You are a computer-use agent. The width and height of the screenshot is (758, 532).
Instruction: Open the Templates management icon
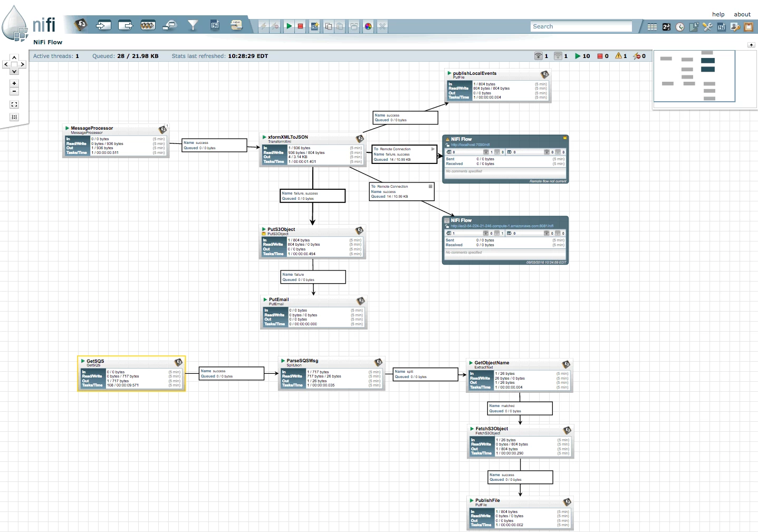coord(721,27)
